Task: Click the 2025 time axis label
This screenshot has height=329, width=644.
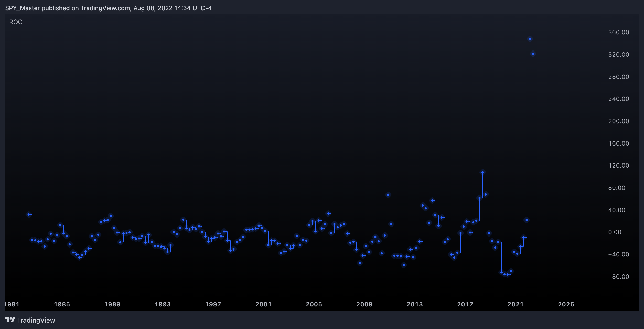Action: 566,304
